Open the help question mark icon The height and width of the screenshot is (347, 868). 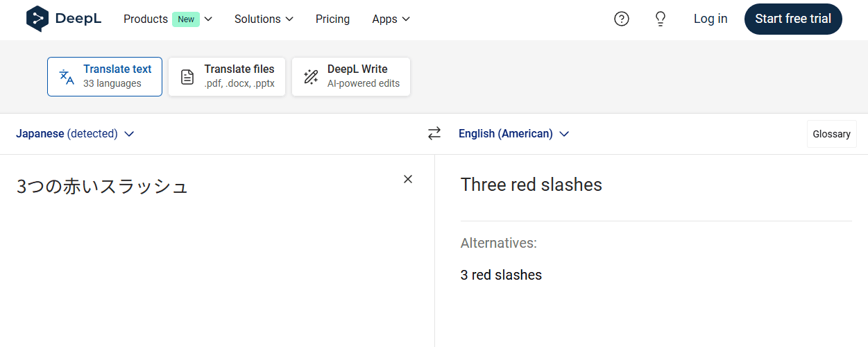click(622, 19)
